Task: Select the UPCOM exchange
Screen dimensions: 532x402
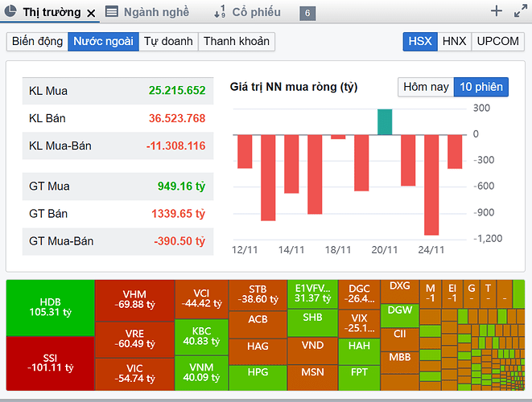Action: [497, 42]
